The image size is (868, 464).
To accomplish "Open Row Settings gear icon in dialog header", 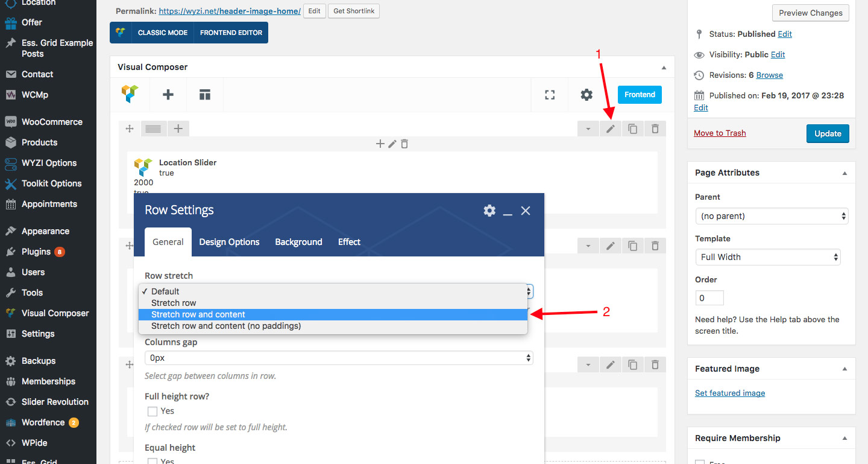I will point(489,210).
